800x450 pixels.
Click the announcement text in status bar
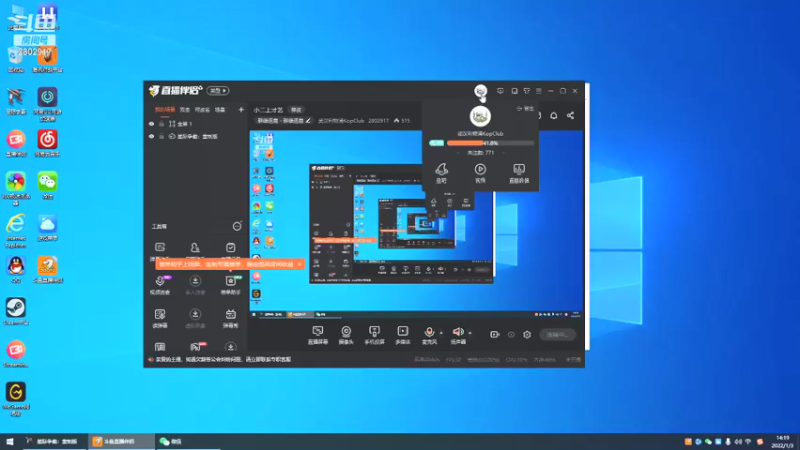pyautogui.click(x=223, y=360)
